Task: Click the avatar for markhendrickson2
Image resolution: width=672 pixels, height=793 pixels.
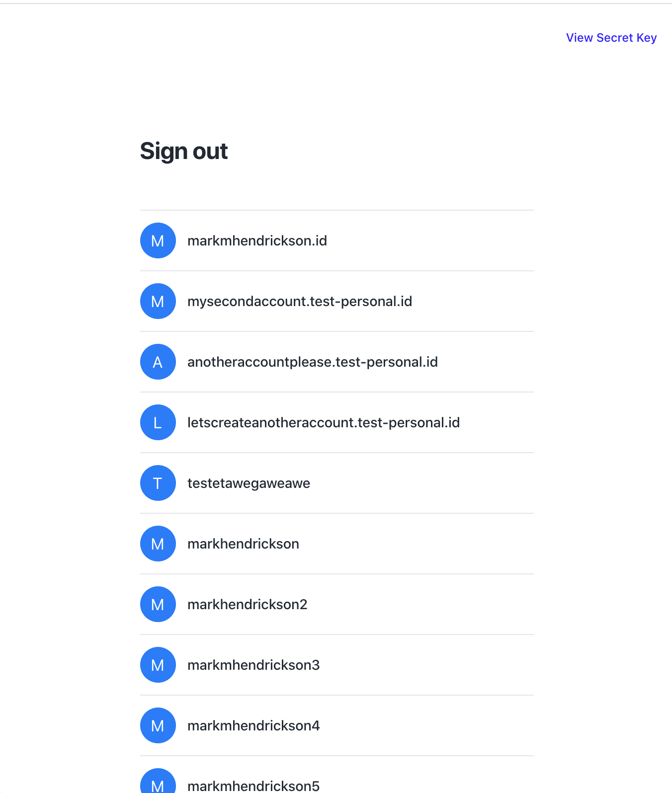Action: pos(158,604)
